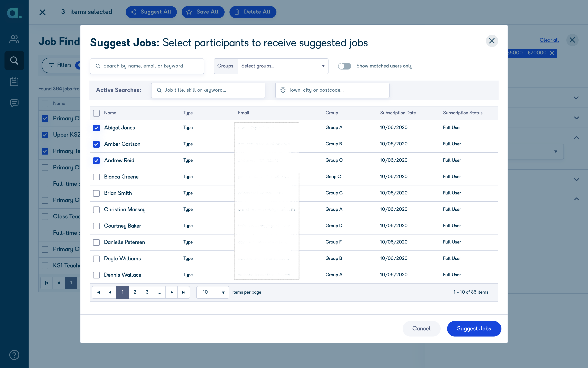Select page 2 in dialog pager
This screenshot has width=588, height=368.
(x=135, y=292)
